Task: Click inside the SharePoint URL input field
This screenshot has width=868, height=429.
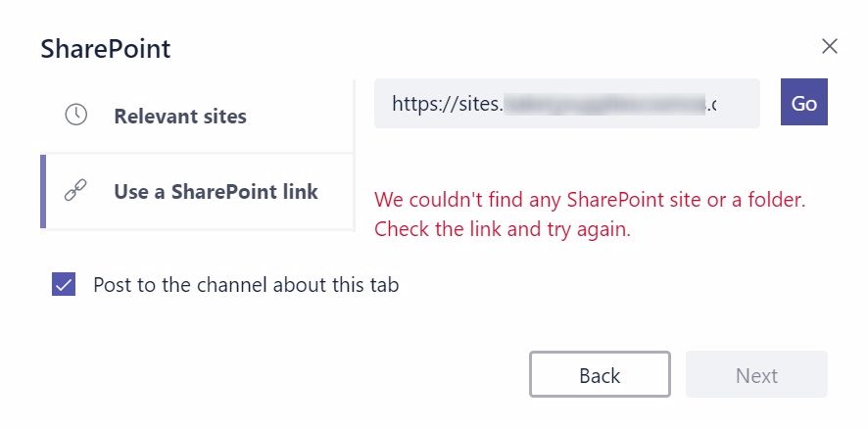Action: click(567, 103)
